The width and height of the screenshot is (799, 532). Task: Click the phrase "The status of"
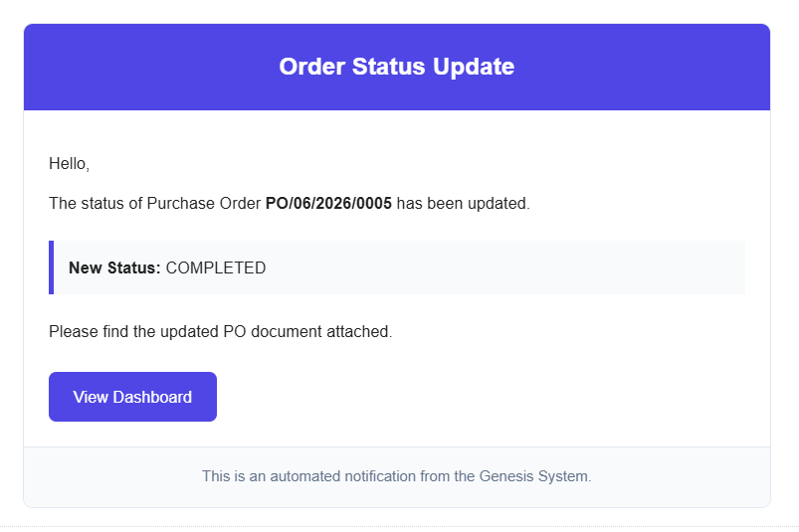coord(96,204)
